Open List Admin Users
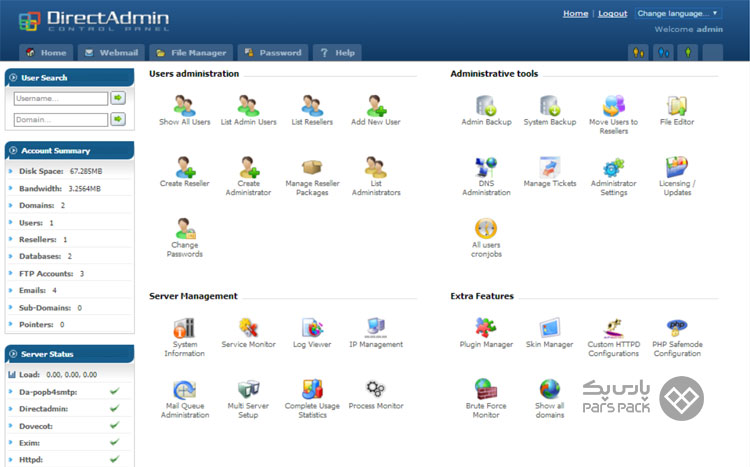This screenshot has width=750, height=467. point(248,111)
